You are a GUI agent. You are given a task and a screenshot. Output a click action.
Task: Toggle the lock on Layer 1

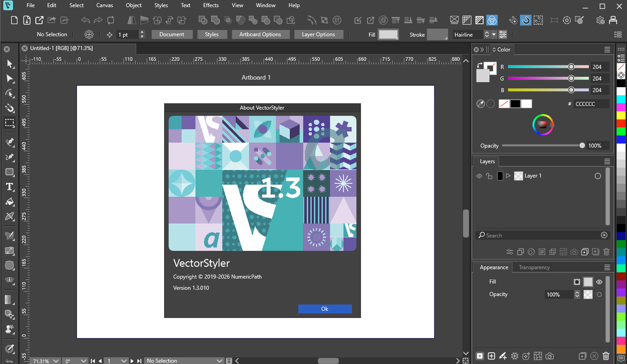click(x=489, y=176)
